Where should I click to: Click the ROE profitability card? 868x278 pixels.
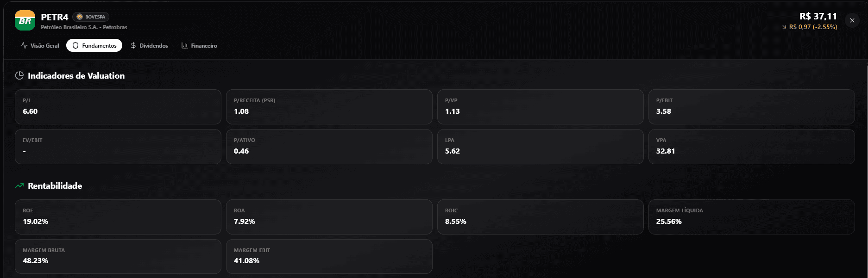[x=118, y=217]
